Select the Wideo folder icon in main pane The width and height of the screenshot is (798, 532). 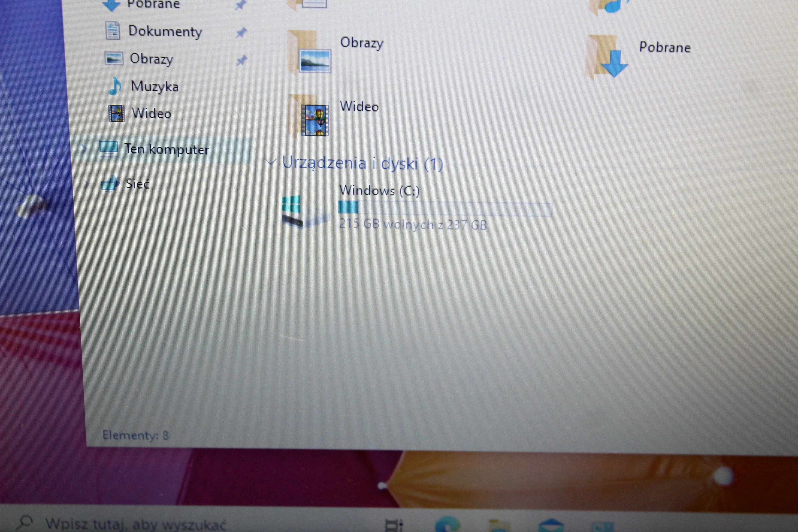tap(309, 116)
